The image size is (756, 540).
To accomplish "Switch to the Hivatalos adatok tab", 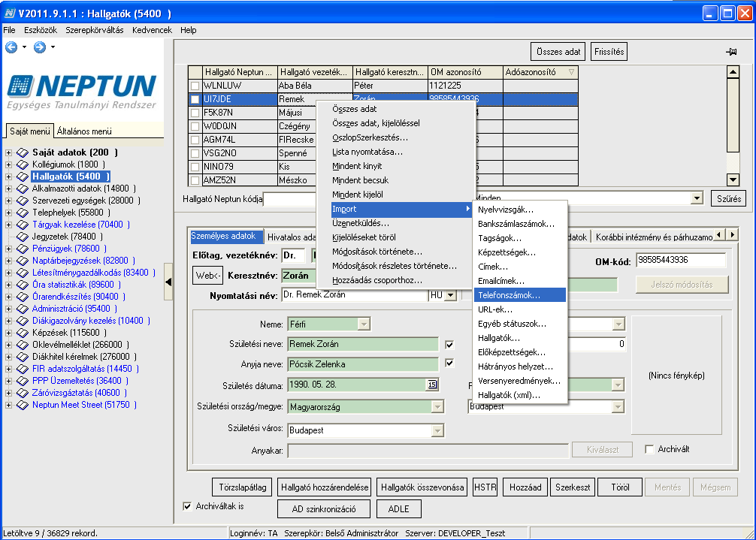I will point(292,237).
